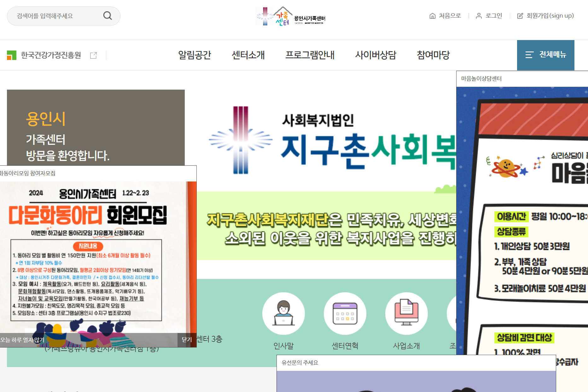Click the search magnifier icon
Screen dimensions: 588x392
tap(108, 16)
